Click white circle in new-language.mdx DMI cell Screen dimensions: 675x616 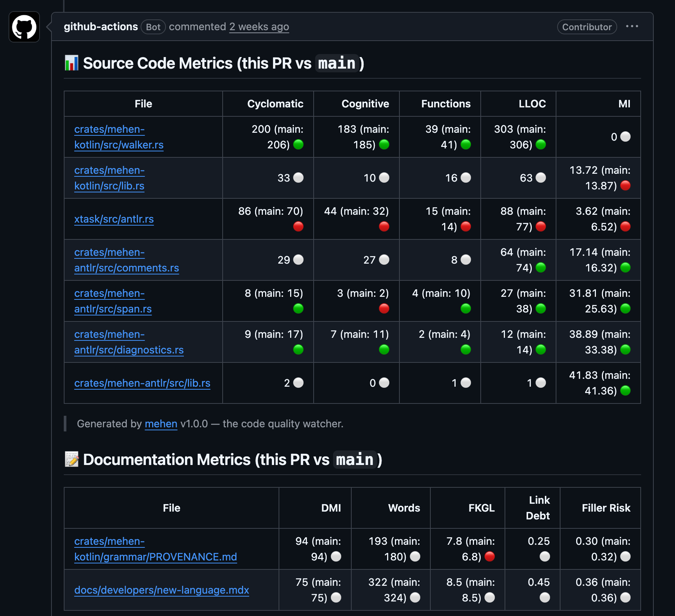point(336,597)
